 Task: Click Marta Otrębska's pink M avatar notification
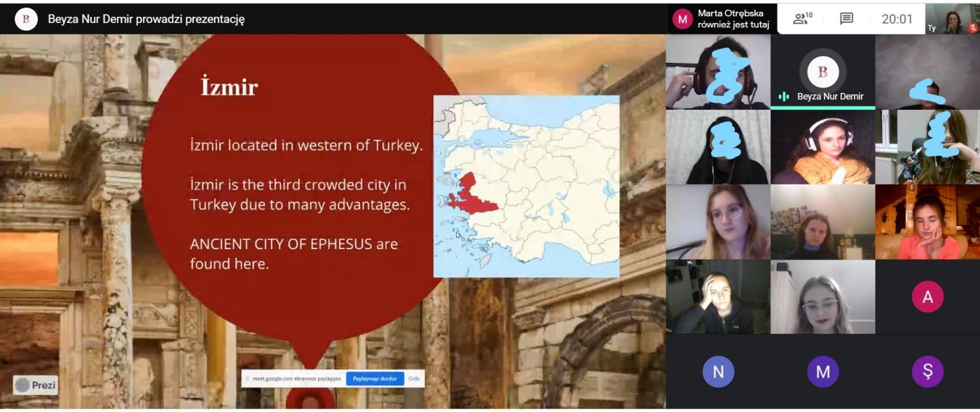[x=683, y=19]
